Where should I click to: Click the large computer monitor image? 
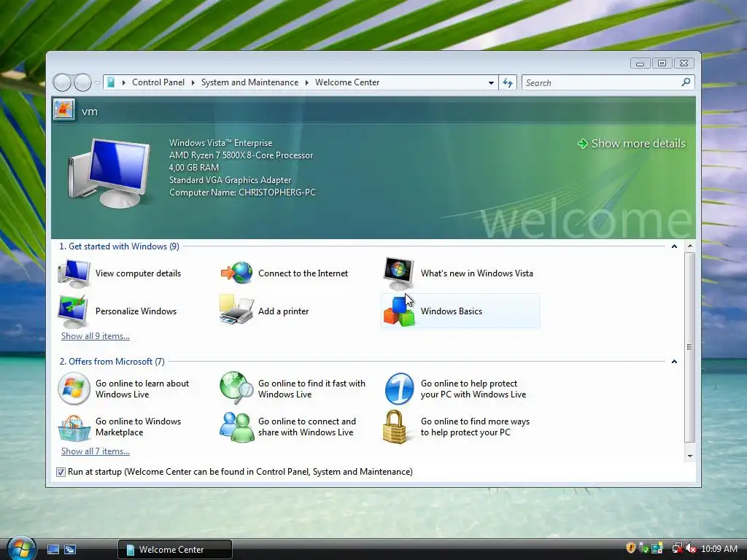point(111,172)
